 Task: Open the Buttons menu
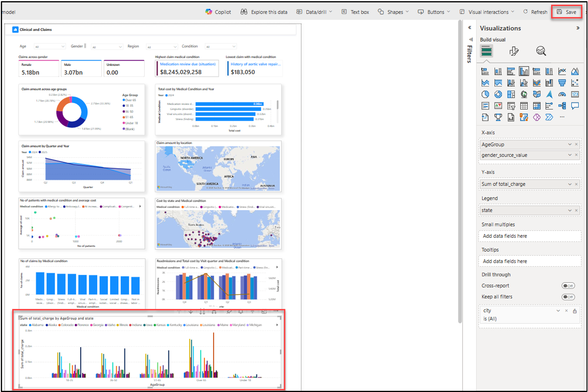pyautogui.click(x=434, y=12)
